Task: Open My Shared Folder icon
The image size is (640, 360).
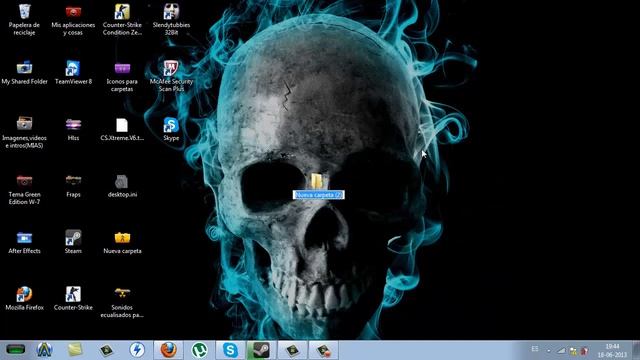Action: 24,72
